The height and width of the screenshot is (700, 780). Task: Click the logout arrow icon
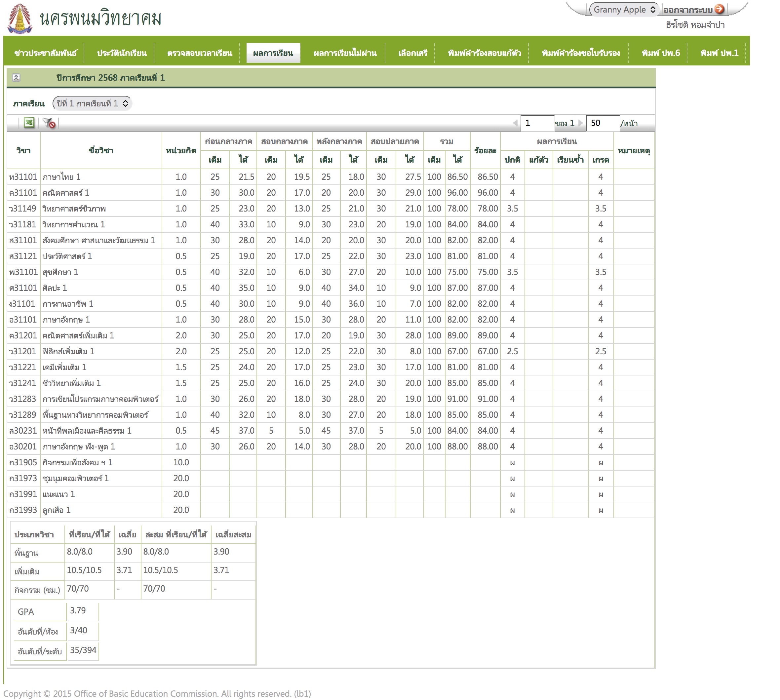click(719, 9)
